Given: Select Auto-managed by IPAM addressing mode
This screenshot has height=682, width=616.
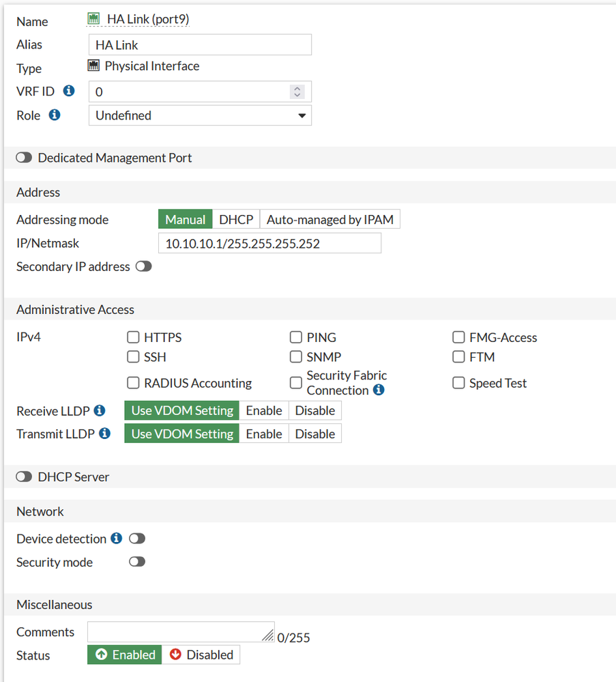Looking at the screenshot, I should [329, 220].
